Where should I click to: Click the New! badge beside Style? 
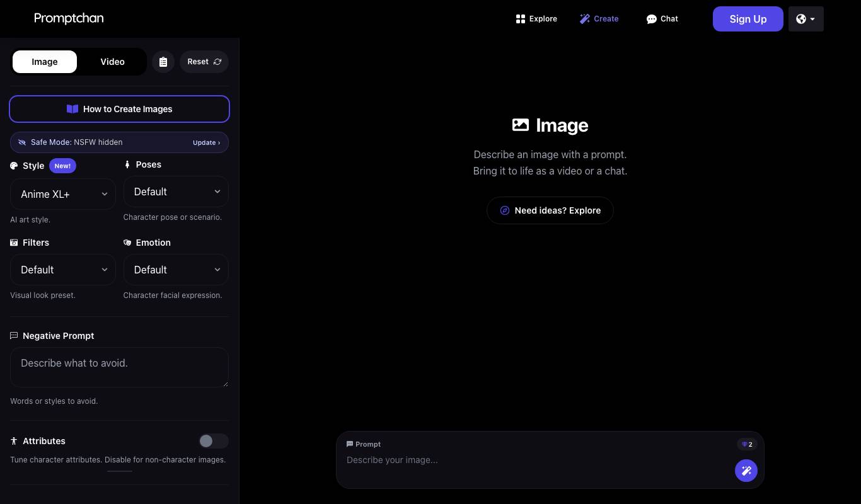click(x=62, y=166)
